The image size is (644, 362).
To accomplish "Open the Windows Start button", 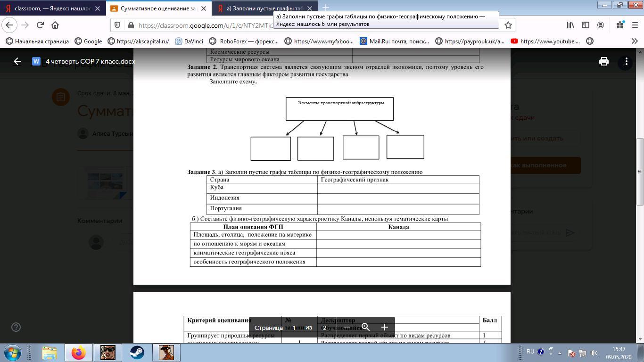I will pyautogui.click(x=12, y=352).
